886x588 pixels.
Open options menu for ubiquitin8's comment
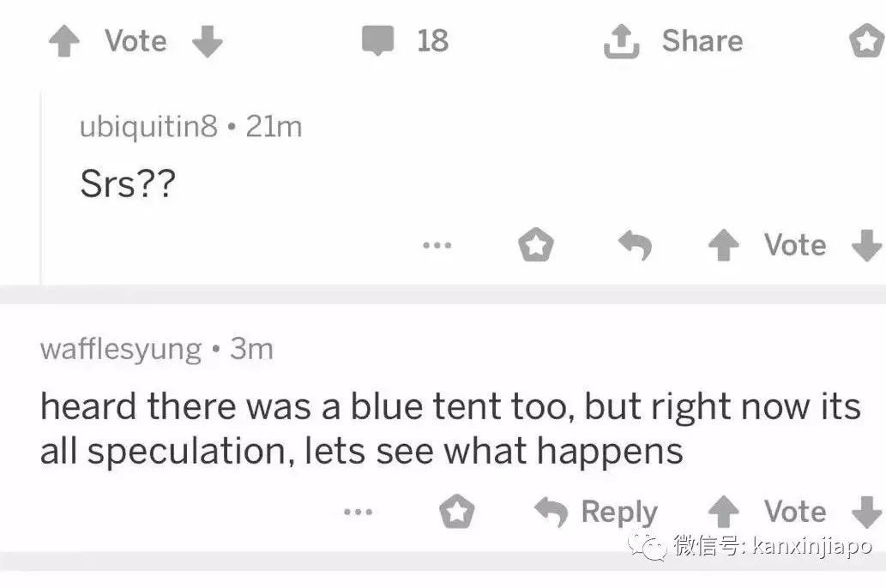[436, 246]
